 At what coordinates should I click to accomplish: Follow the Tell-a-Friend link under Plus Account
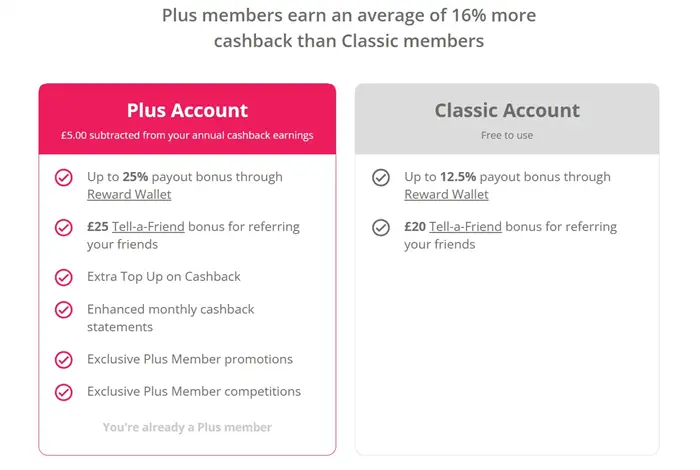tap(148, 227)
